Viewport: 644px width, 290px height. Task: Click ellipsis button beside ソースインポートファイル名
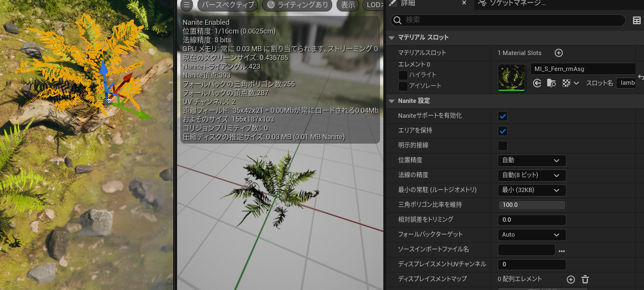[x=562, y=250]
